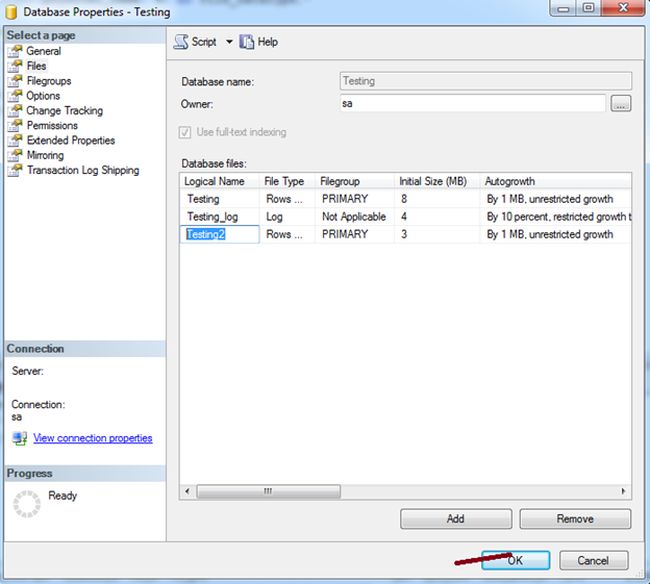Click the Testing2 logical name edit box
The width and height of the screenshot is (650, 584).
(x=220, y=234)
